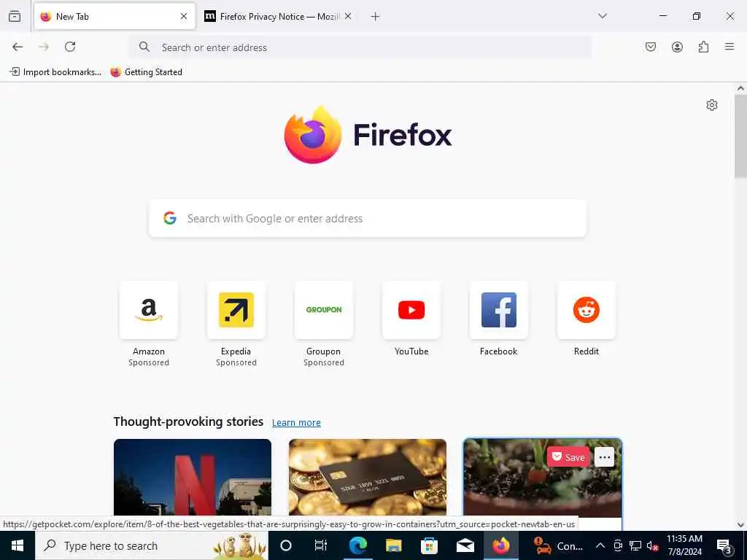Open the Windows Start menu

[18, 545]
